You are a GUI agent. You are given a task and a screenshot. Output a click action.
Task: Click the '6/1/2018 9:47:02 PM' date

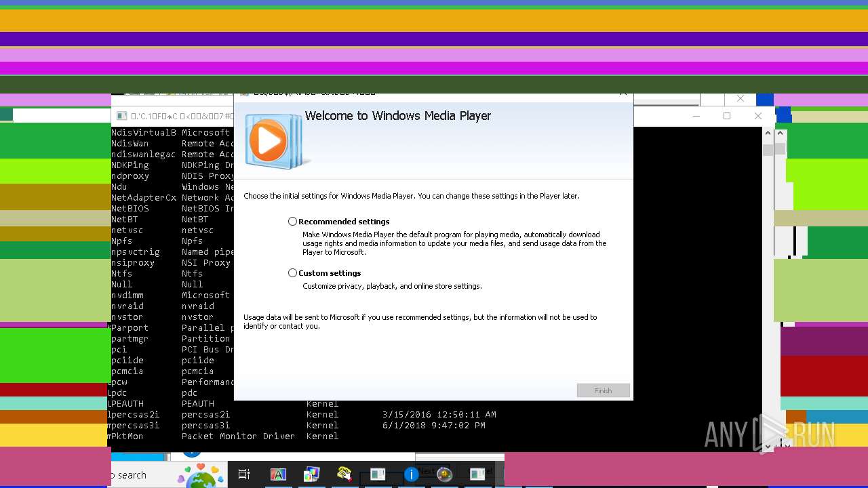click(x=434, y=426)
